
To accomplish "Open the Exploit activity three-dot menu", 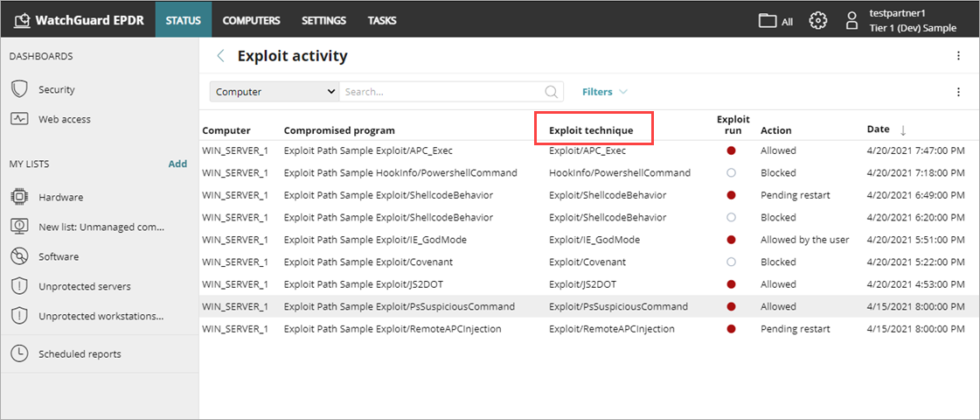I will [x=958, y=56].
